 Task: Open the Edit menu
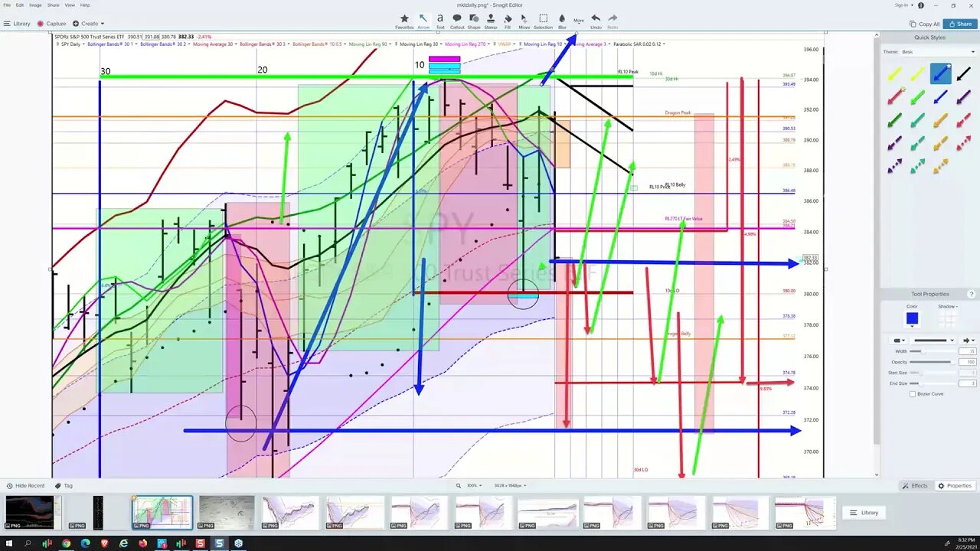coord(20,5)
